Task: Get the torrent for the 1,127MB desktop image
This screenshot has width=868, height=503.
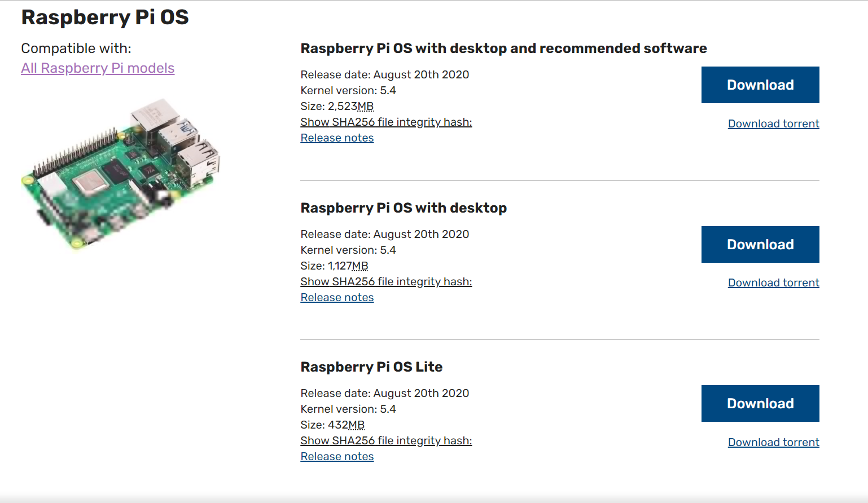Action: (773, 283)
